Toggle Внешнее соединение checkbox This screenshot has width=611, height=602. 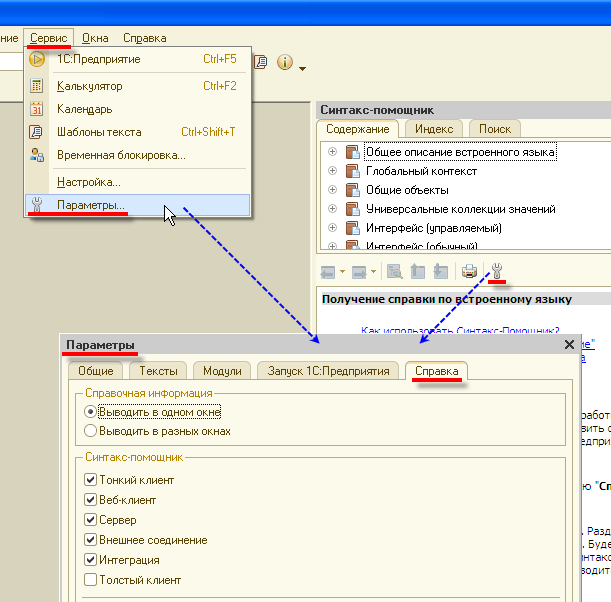[90, 540]
